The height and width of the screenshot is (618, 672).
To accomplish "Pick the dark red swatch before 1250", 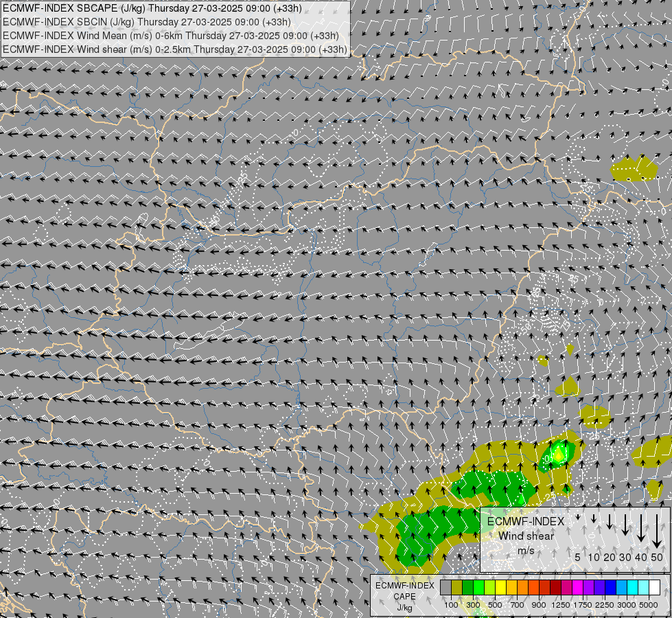I will (x=556, y=588).
